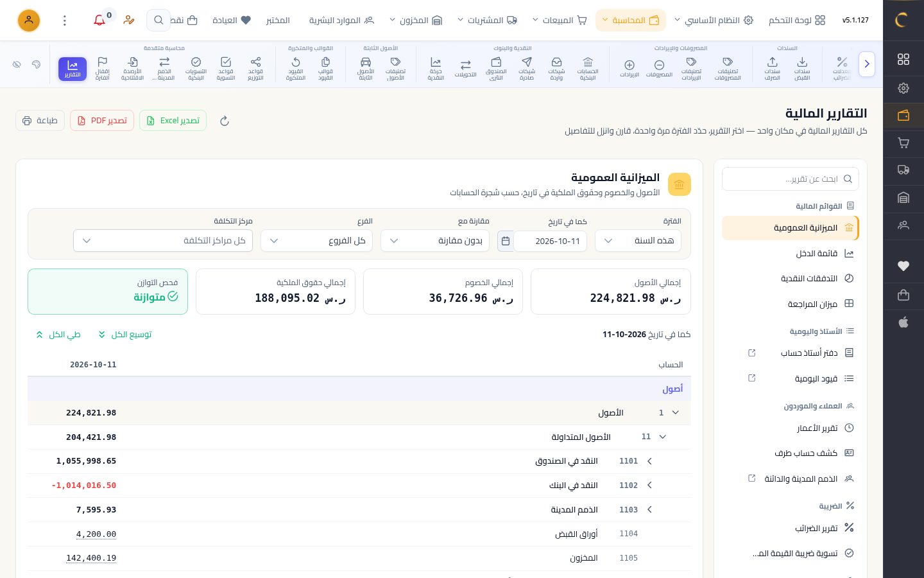The height and width of the screenshot is (578, 924).
Task: Open the المخزون inventory top menu
Action: [416, 21]
